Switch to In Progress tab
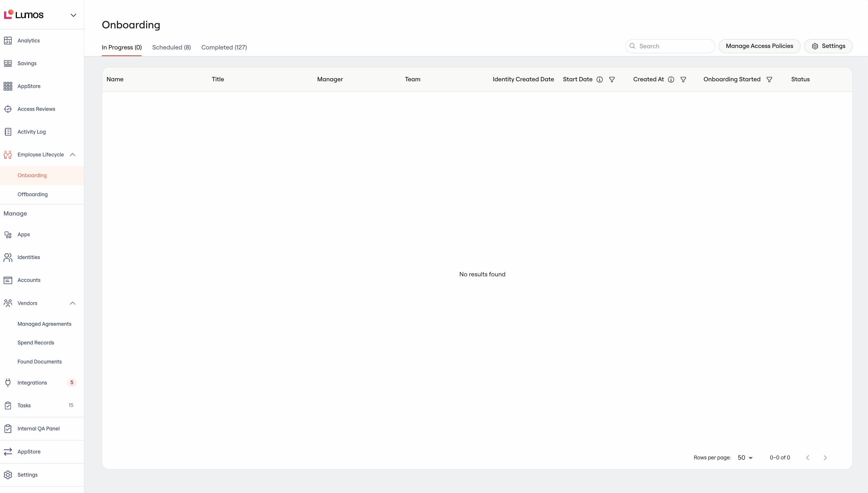The height and width of the screenshot is (493, 868). point(122,47)
